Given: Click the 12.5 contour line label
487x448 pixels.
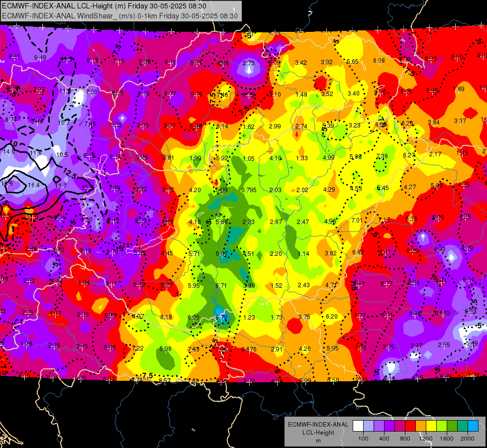Looking at the screenshot, I should (x=70, y=174).
